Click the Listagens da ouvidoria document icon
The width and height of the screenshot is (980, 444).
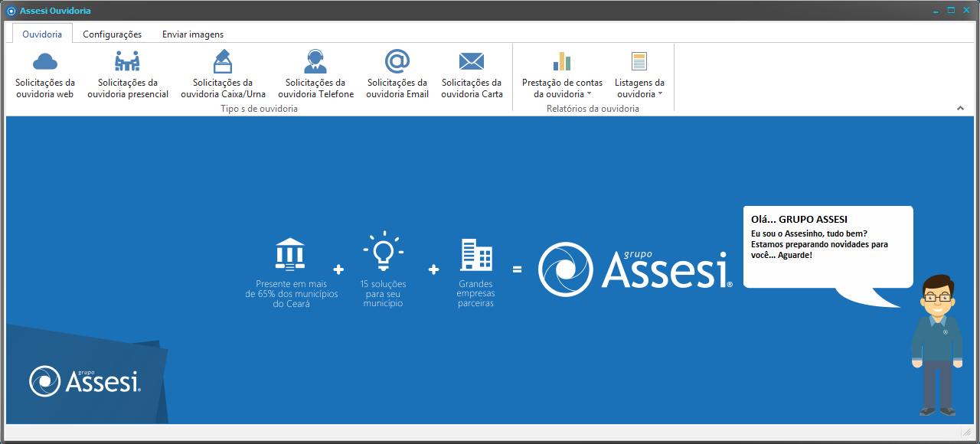639,61
